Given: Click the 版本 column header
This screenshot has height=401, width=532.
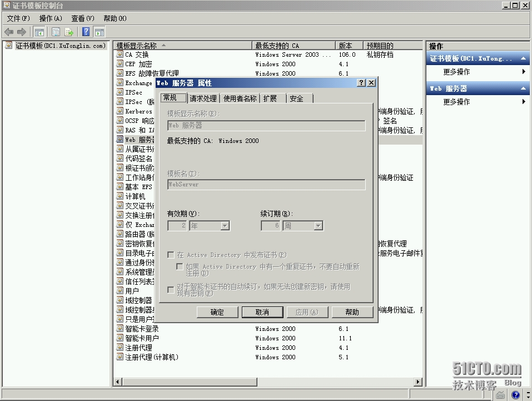Looking at the screenshot, I should [350, 46].
